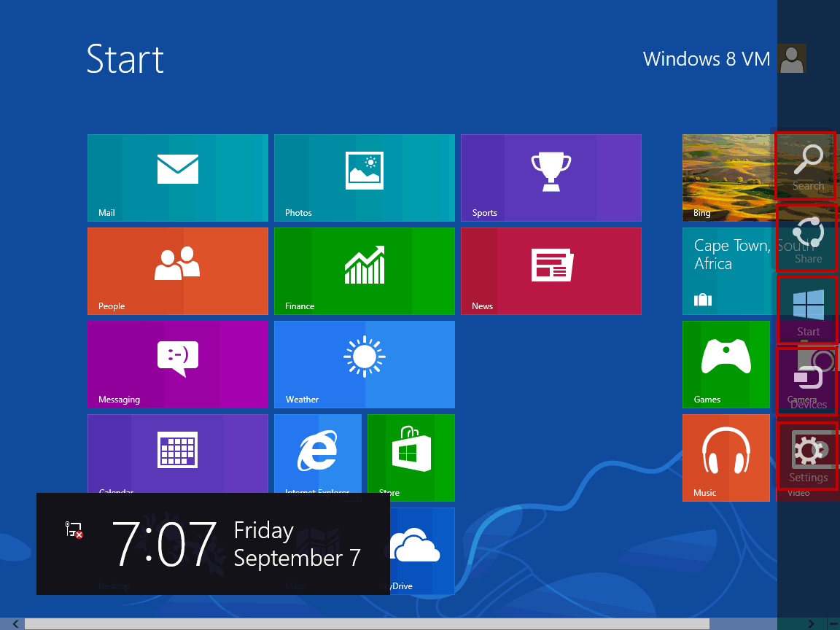Launch Internet Explorer tile
The width and height of the screenshot is (840, 630).
(318, 454)
